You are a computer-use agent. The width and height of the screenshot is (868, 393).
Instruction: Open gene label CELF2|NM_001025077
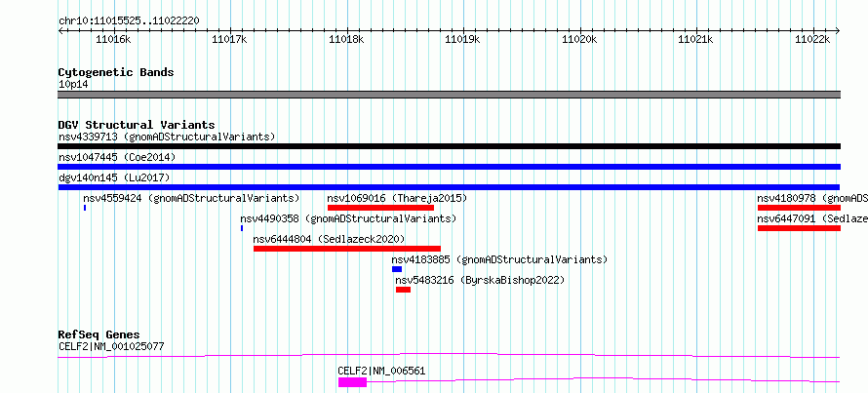tap(111, 347)
